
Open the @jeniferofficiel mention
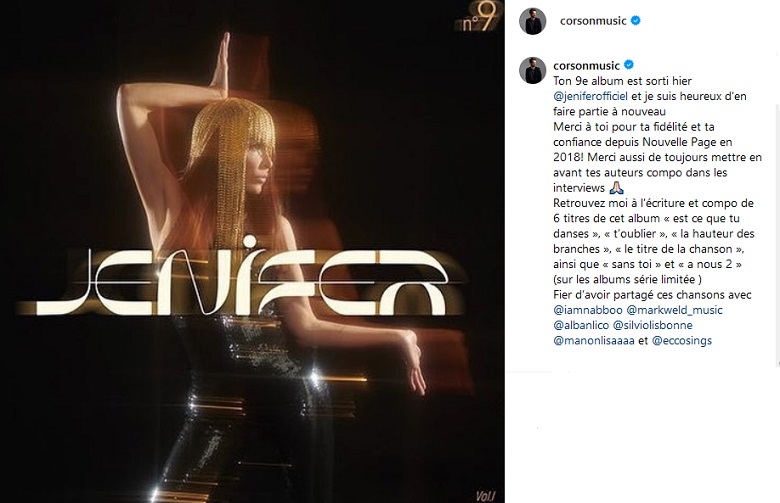590,96
